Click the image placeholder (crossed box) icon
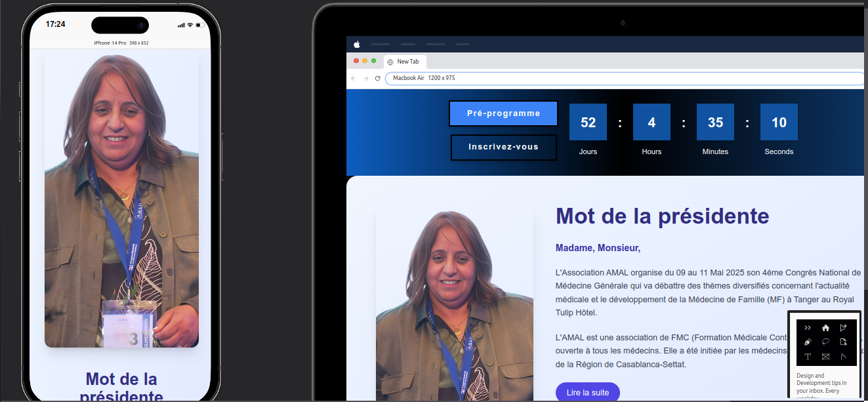The height and width of the screenshot is (402, 868). (825, 357)
